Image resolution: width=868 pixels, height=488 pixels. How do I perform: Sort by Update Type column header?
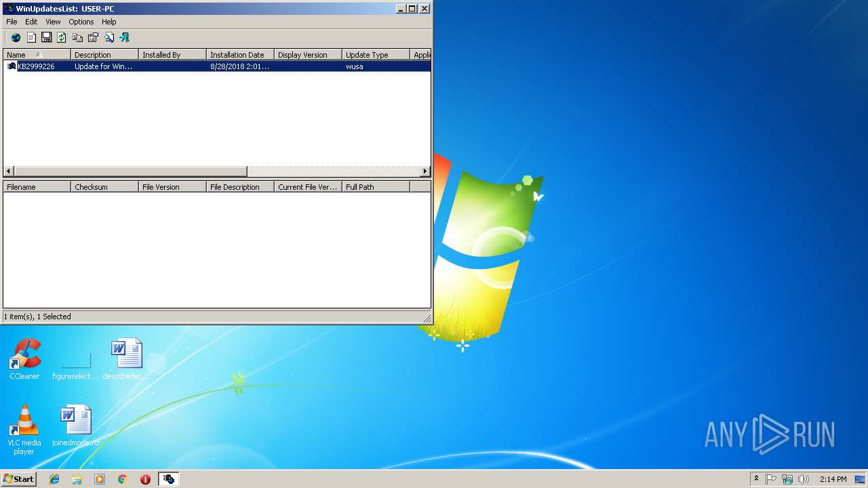pyautogui.click(x=376, y=55)
